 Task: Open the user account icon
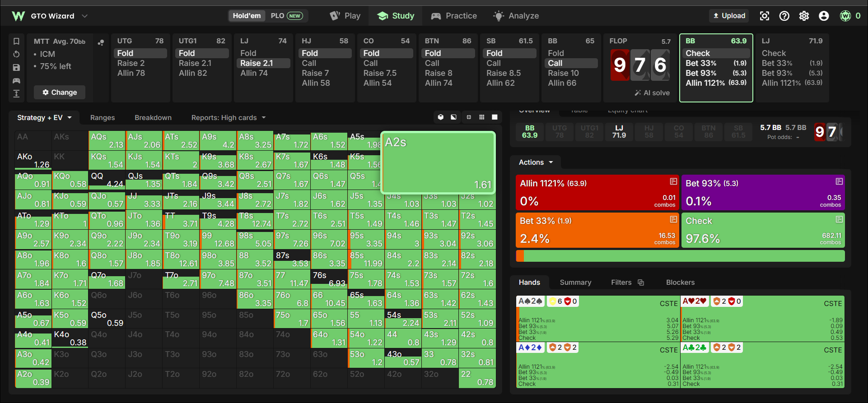824,16
